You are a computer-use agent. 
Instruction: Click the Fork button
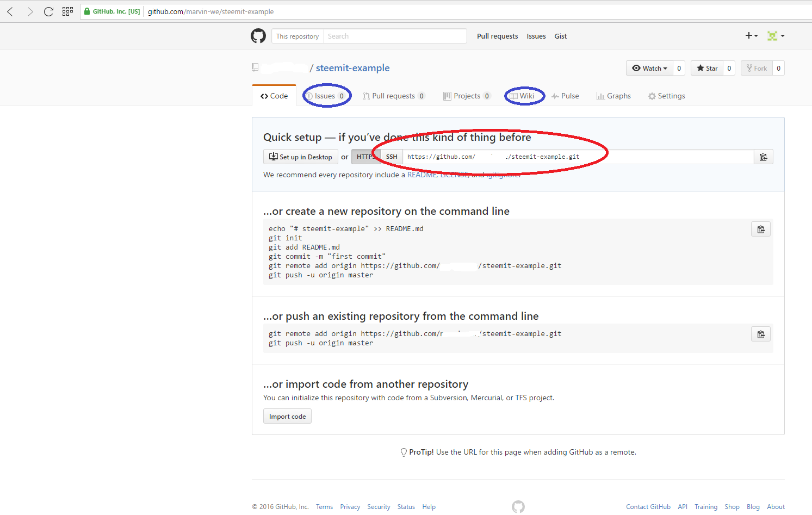coord(757,68)
